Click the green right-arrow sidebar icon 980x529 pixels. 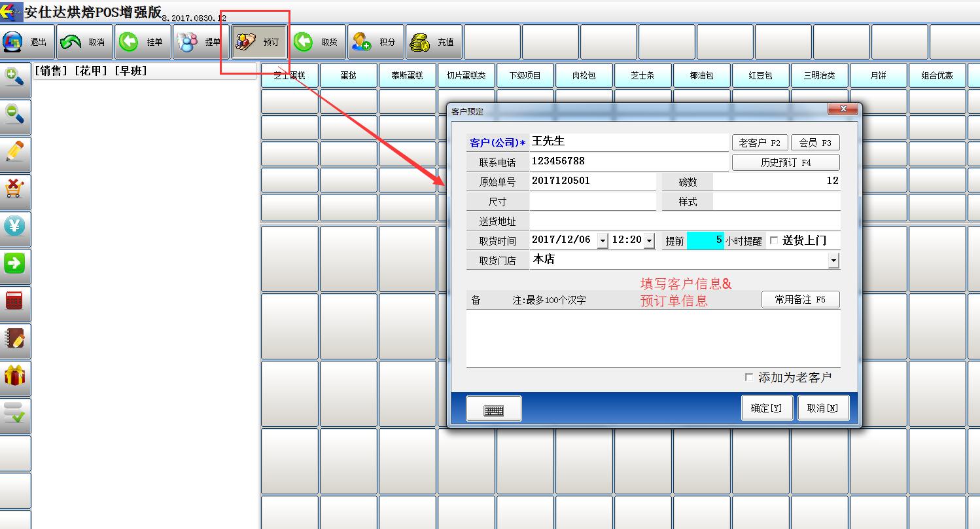(x=15, y=266)
